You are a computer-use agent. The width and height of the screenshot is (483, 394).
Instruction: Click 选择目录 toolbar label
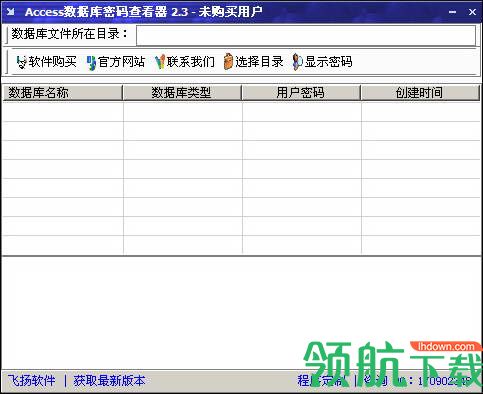coord(259,62)
